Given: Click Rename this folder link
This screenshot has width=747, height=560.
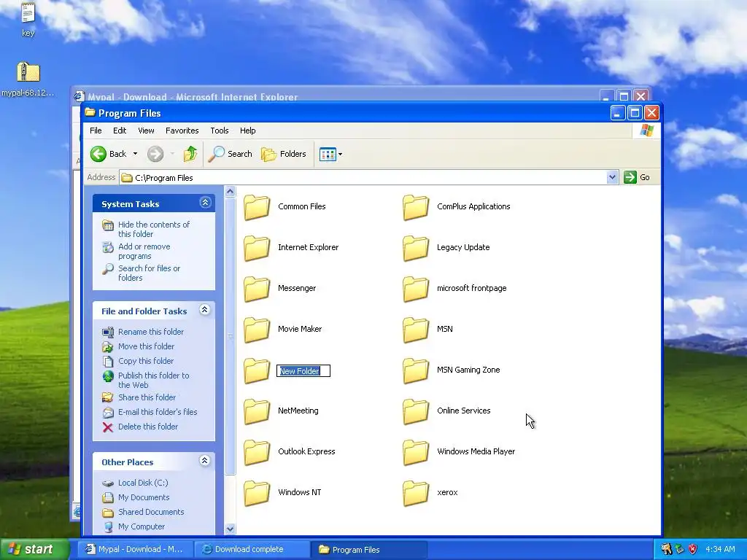Looking at the screenshot, I should [150, 332].
